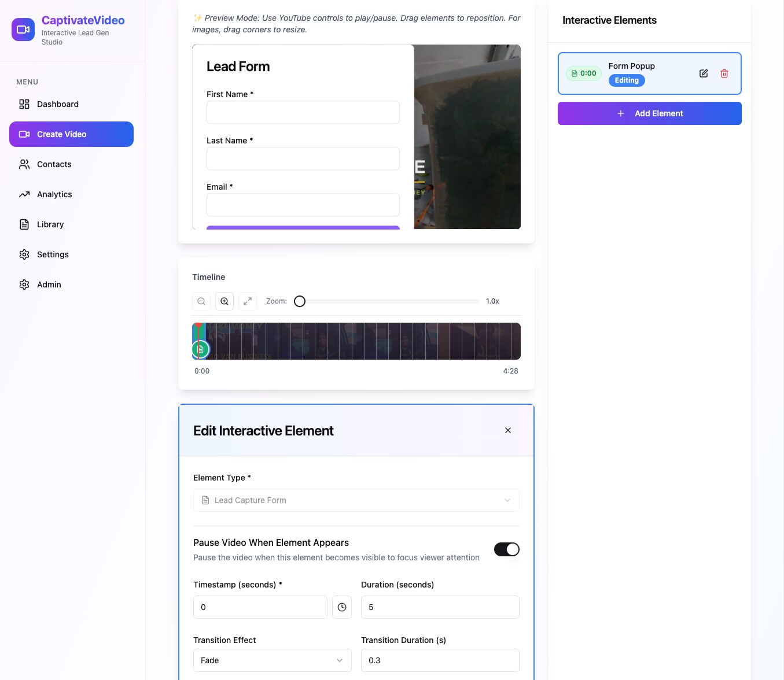Image resolution: width=784 pixels, height=680 pixels.
Task: Delete the Form Popup element via trash icon
Action: pos(724,73)
